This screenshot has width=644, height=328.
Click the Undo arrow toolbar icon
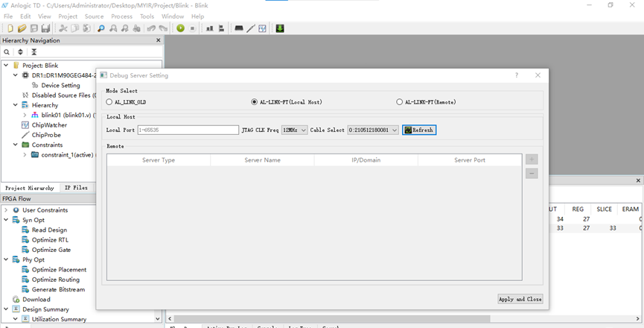(151, 28)
